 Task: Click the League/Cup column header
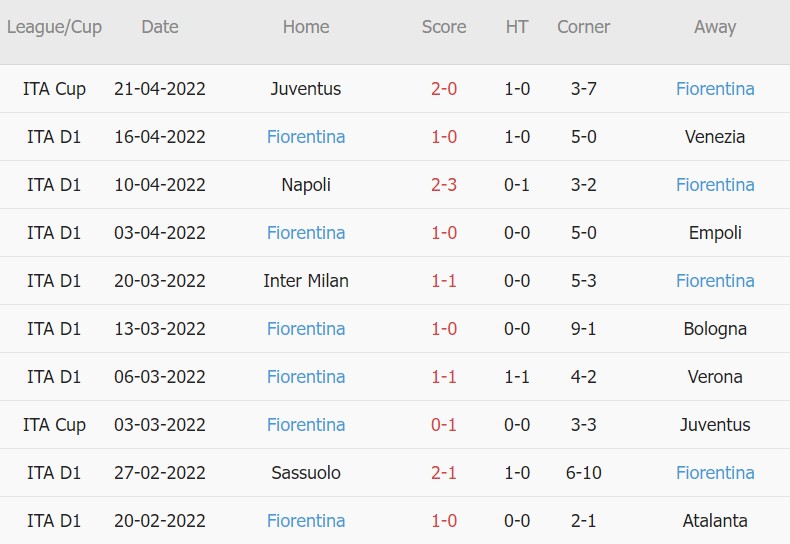point(54,27)
